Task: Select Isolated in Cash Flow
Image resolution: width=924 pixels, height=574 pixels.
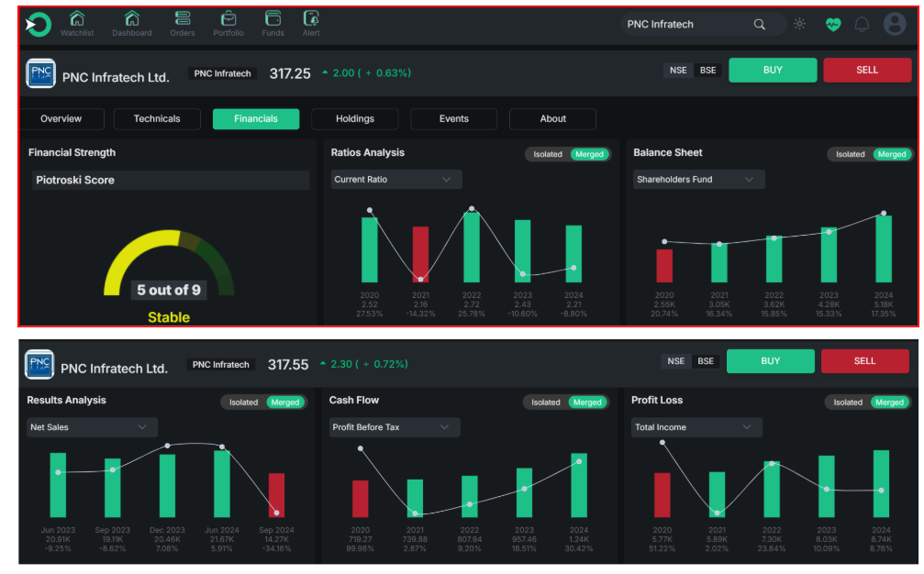Action: (546, 403)
